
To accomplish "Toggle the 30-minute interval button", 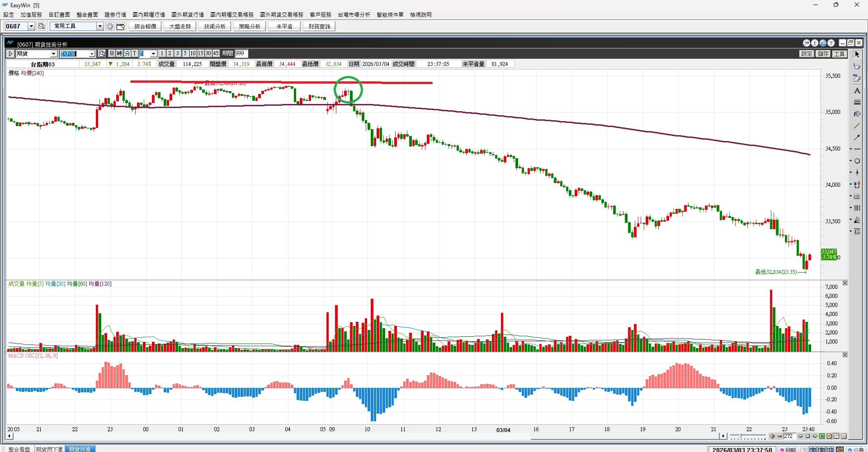I will click(208, 53).
